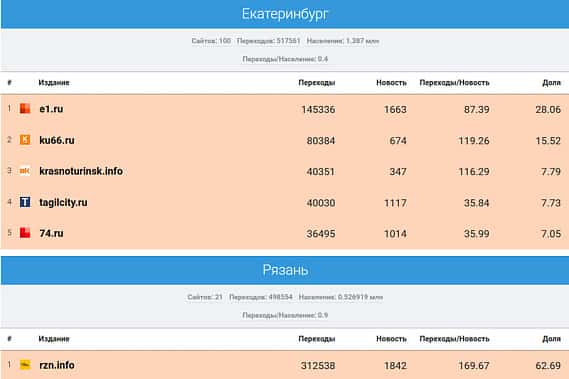The image size is (569, 379).
Task: Sort Екатеринбург table by Переходы/Новость column
Action: click(454, 83)
